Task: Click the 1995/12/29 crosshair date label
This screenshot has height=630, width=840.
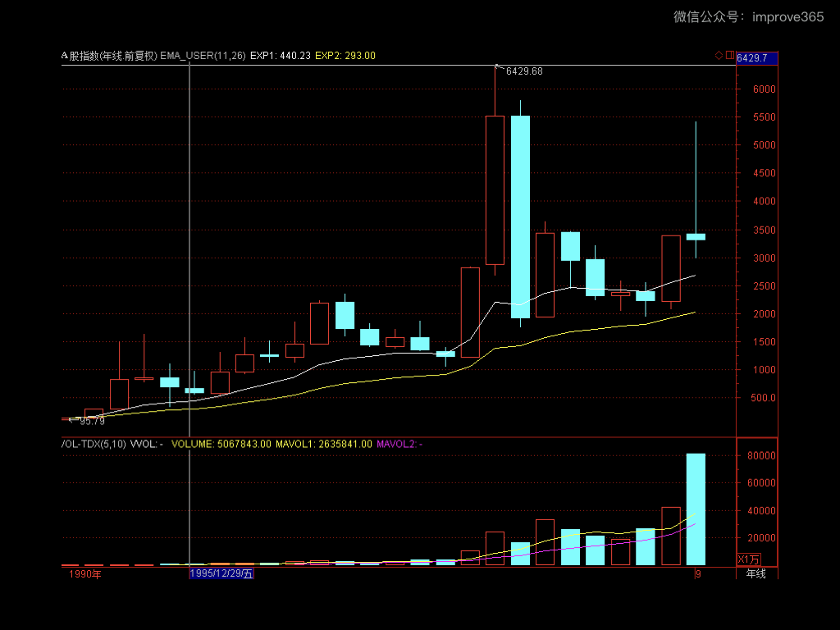Action: [x=222, y=573]
